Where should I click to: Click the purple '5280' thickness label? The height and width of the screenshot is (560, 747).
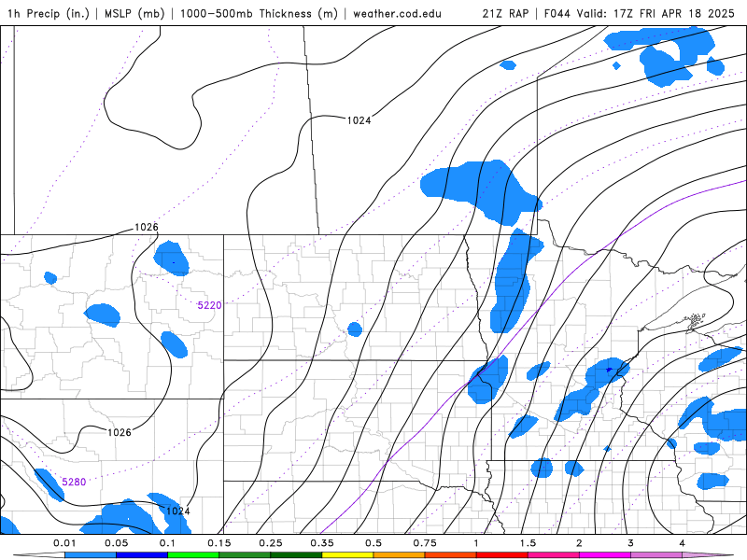tap(74, 482)
